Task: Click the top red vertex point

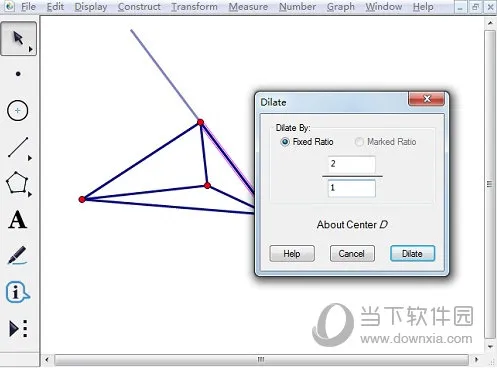Action: tap(200, 122)
